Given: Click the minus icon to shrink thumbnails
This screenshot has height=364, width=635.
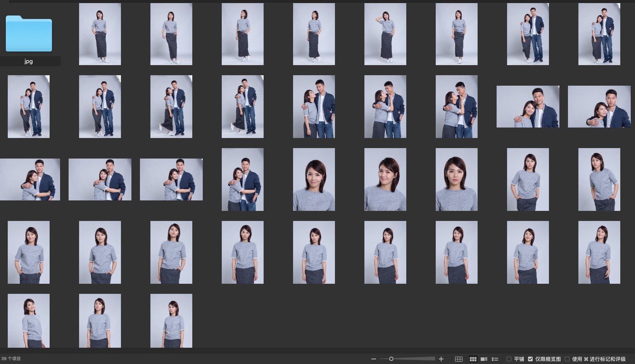Looking at the screenshot, I should pyautogui.click(x=373, y=359).
